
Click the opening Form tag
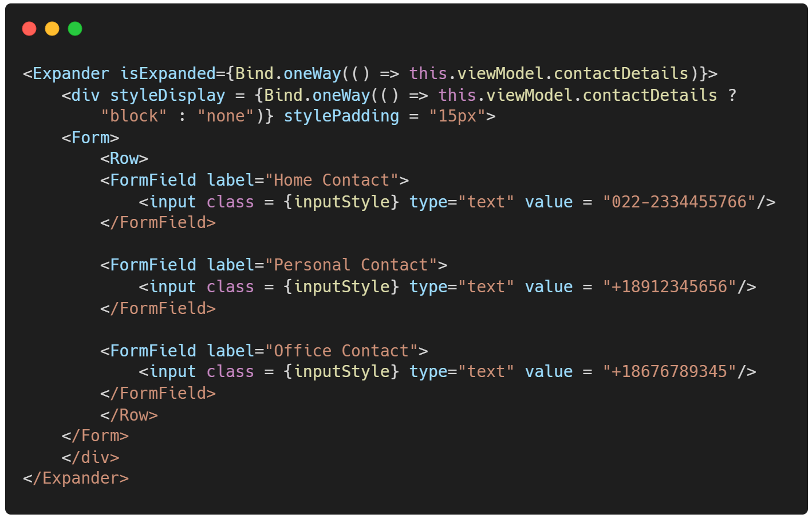pos(90,138)
